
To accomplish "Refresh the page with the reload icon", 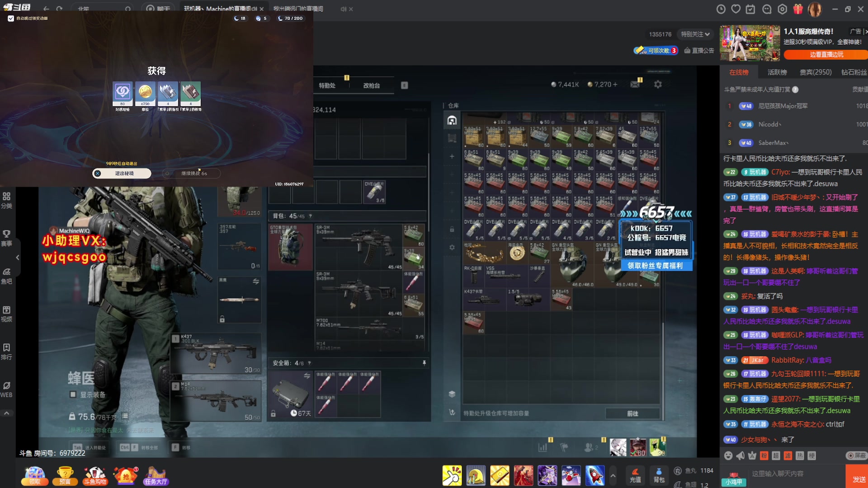I will (59, 9).
